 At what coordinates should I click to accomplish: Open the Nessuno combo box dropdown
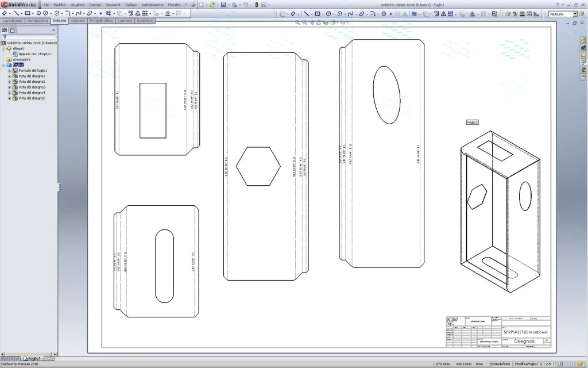(574, 14)
